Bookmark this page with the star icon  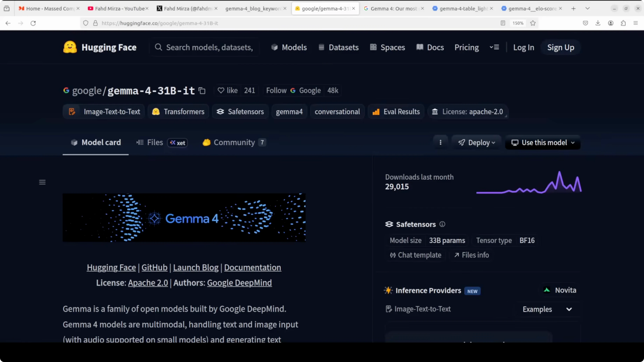pos(533,23)
